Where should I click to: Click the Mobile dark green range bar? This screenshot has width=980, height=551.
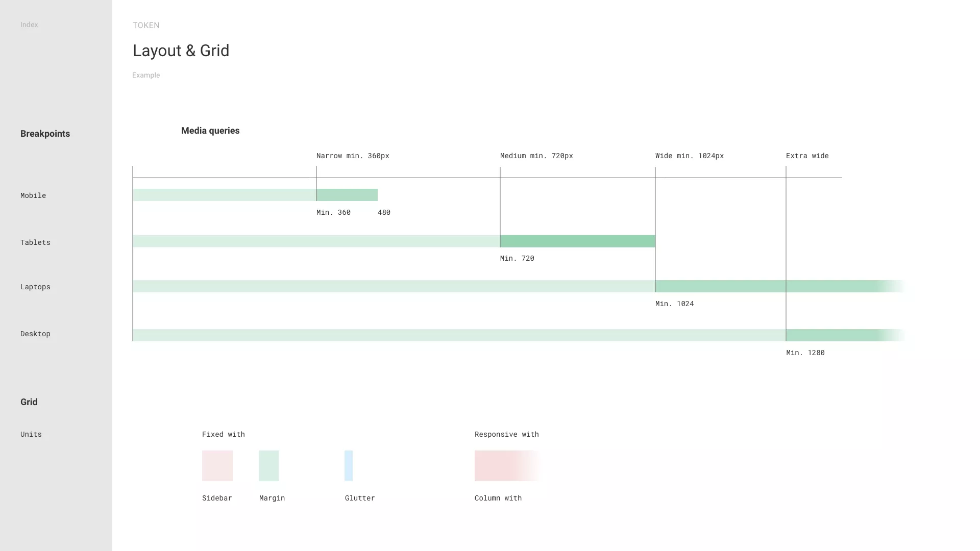(x=347, y=195)
